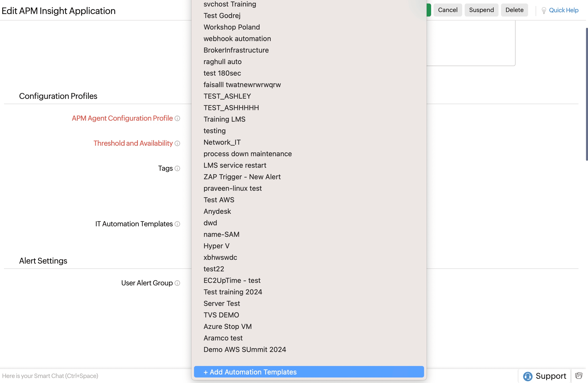The width and height of the screenshot is (588, 383).
Task: Open the chat window icon at bottom right
Action: (x=579, y=376)
